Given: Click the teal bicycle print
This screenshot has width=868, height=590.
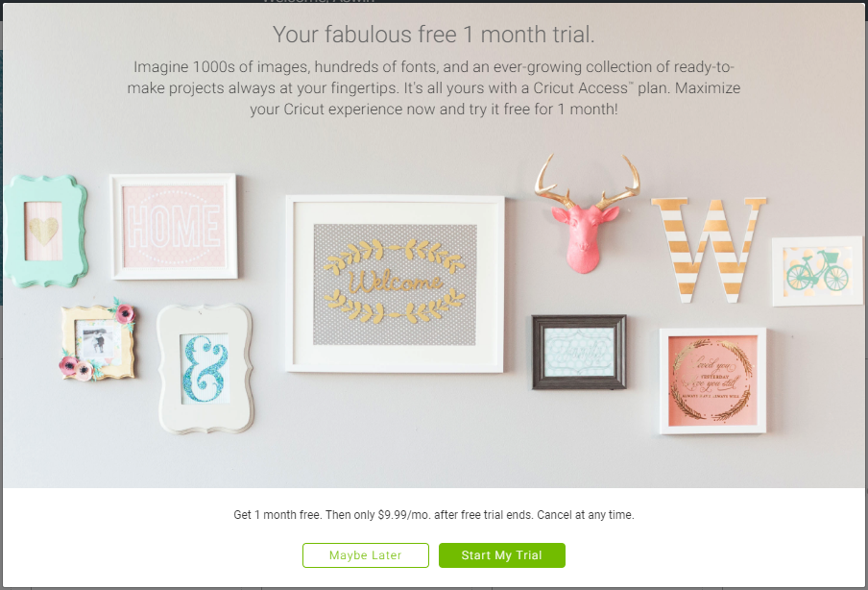Looking at the screenshot, I should pyautogui.click(x=817, y=271).
